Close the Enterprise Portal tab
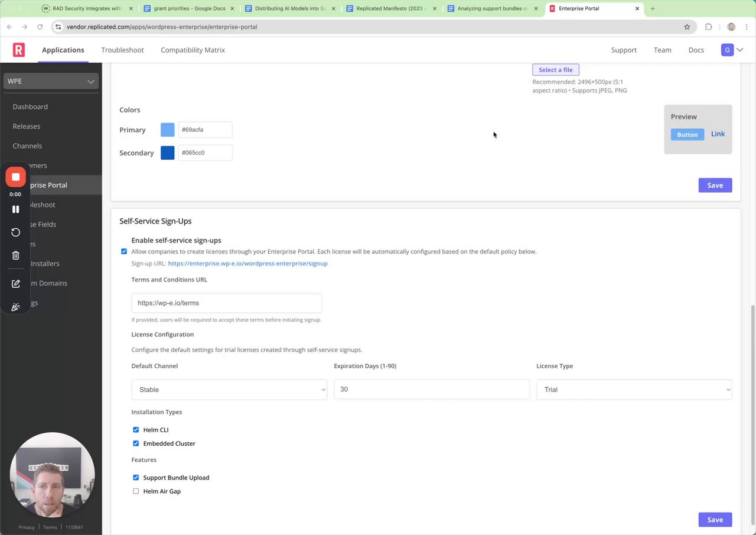This screenshot has width=756, height=535. point(637,9)
